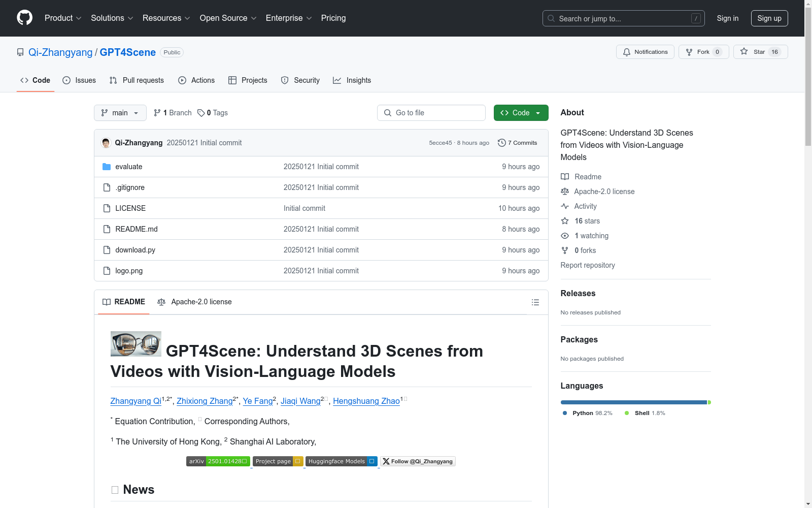Open the download.py file
Viewport: 812px width, 508px height.
point(136,250)
